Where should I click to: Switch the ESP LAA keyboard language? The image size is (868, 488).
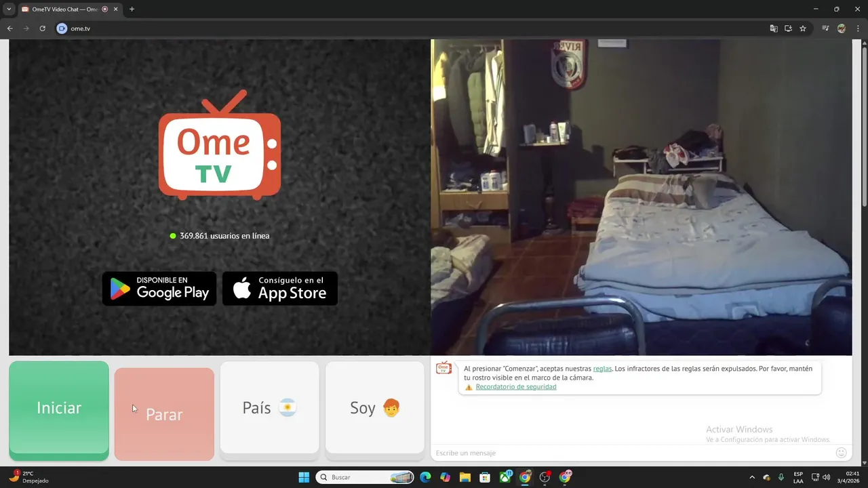[x=798, y=477]
